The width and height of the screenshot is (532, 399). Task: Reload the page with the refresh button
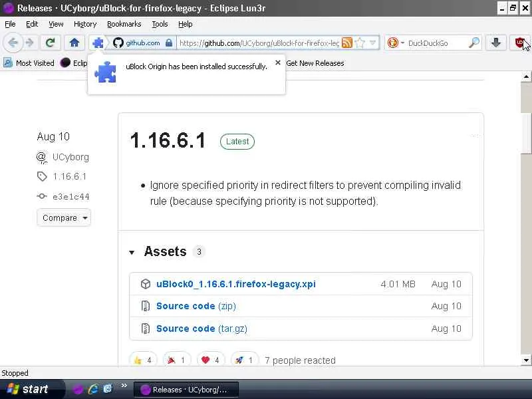click(51, 43)
